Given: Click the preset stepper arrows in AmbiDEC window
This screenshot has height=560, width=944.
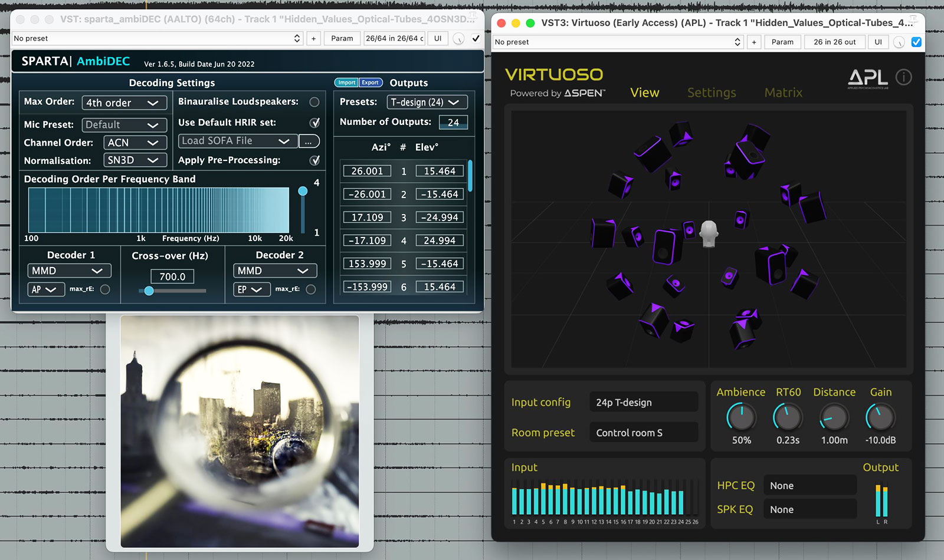Looking at the screenshot, I should tap(297, 38).
